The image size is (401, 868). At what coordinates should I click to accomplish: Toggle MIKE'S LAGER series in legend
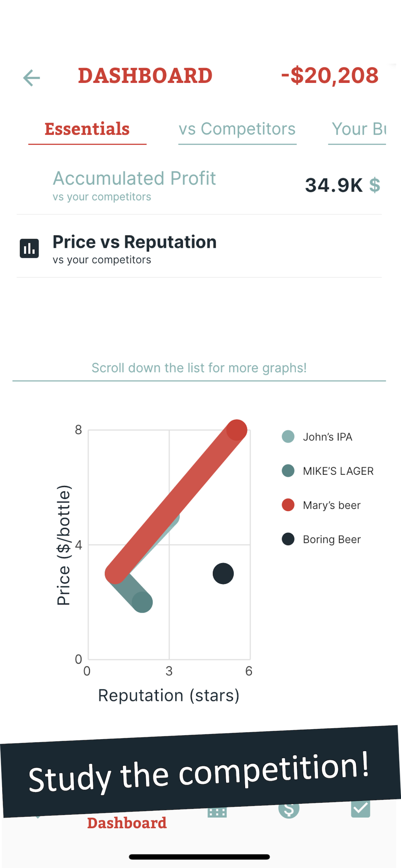pyautogui.click(x=288, y=471)
